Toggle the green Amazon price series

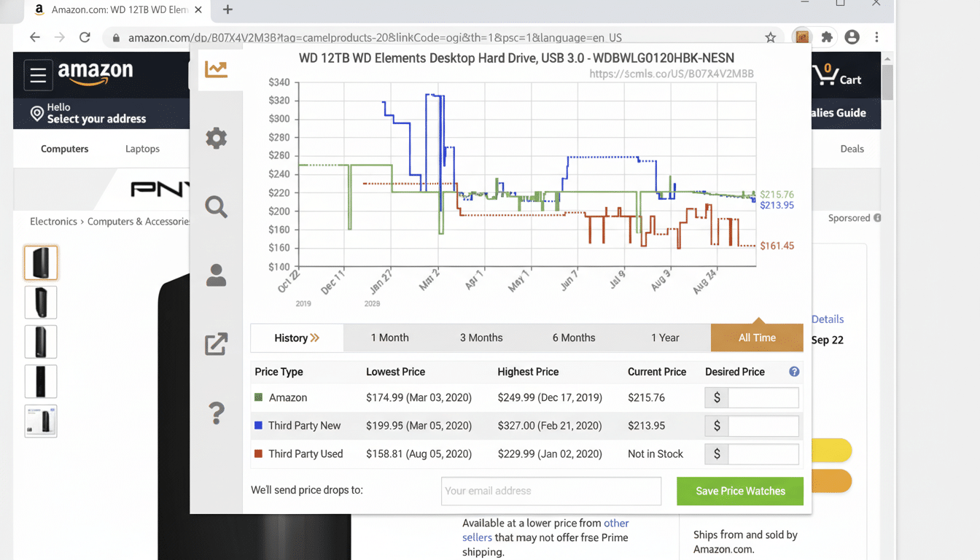tap(258, 397)
